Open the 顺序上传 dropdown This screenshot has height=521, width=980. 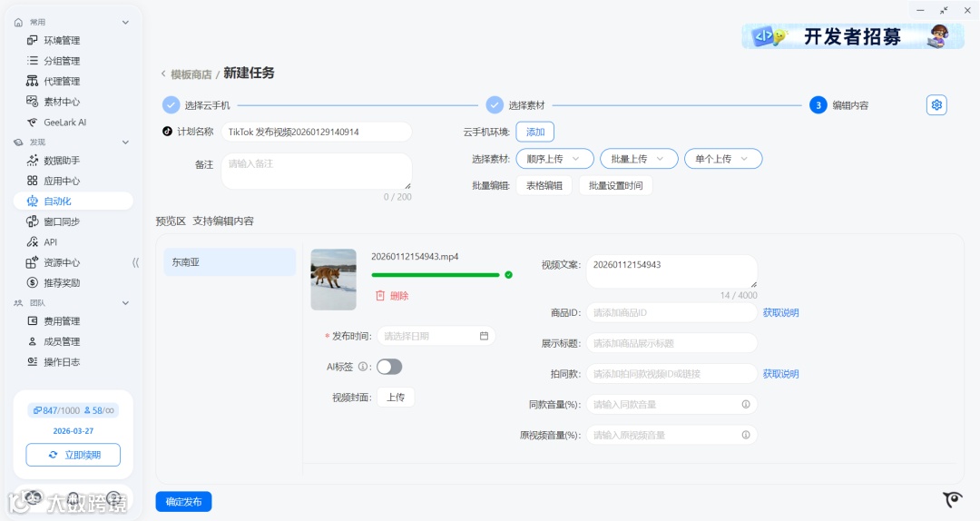pyautogui.click(x=554, y=159)
